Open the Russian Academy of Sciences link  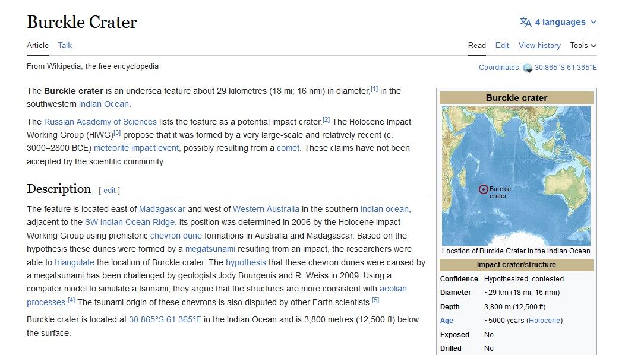tap(100, 122)
